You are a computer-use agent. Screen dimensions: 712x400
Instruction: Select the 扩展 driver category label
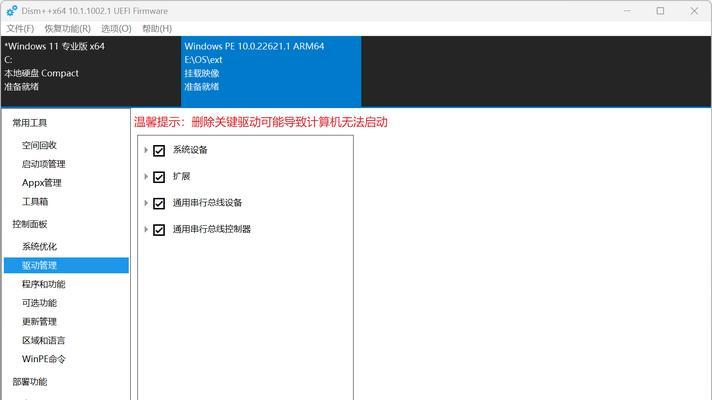click(x=181, y=176)
